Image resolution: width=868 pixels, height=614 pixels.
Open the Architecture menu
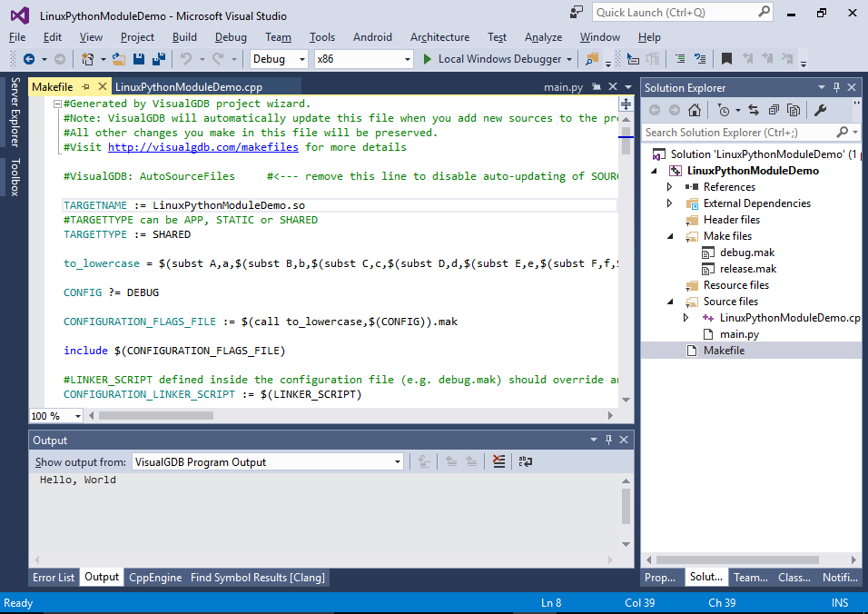coord(439,37)
